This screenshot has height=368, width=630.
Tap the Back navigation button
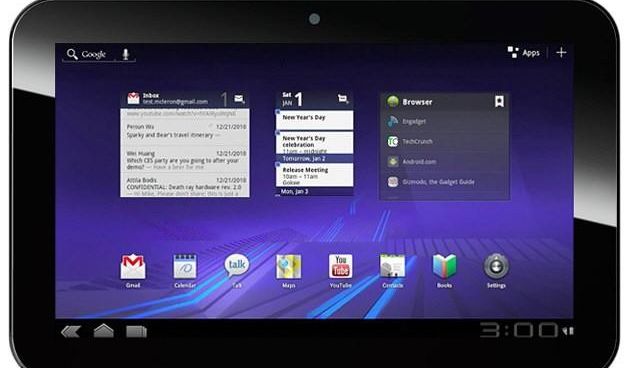click(x=71, y=331)
